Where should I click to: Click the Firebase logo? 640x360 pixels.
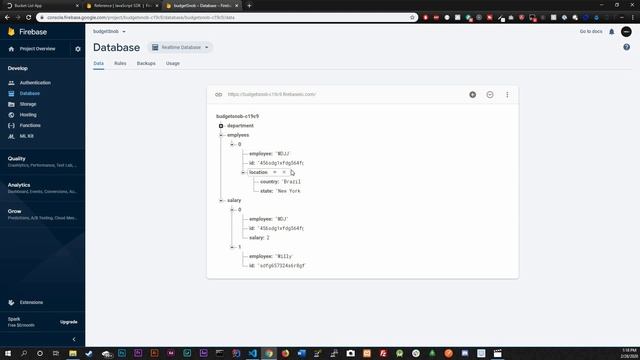tap(27, 32)
